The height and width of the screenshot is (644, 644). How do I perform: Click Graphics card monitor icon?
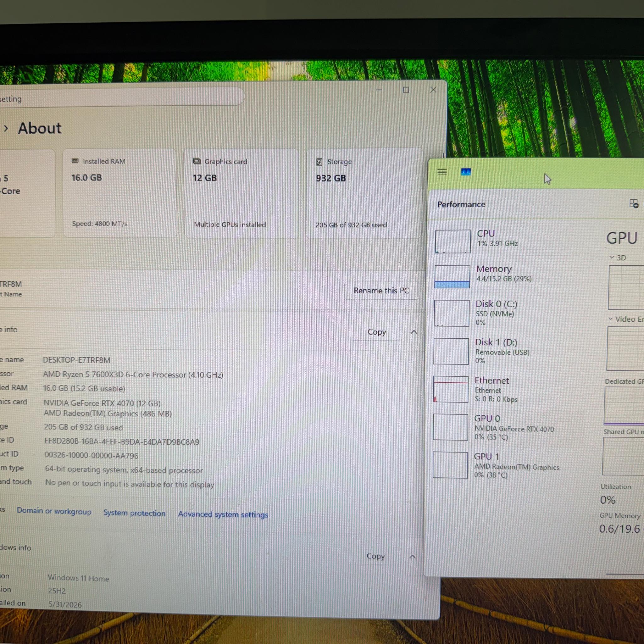click(x=197, y=161)
